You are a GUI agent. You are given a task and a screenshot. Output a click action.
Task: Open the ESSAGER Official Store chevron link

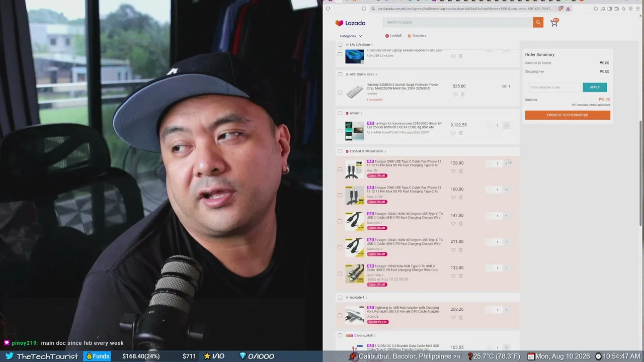tap(385, 151)
